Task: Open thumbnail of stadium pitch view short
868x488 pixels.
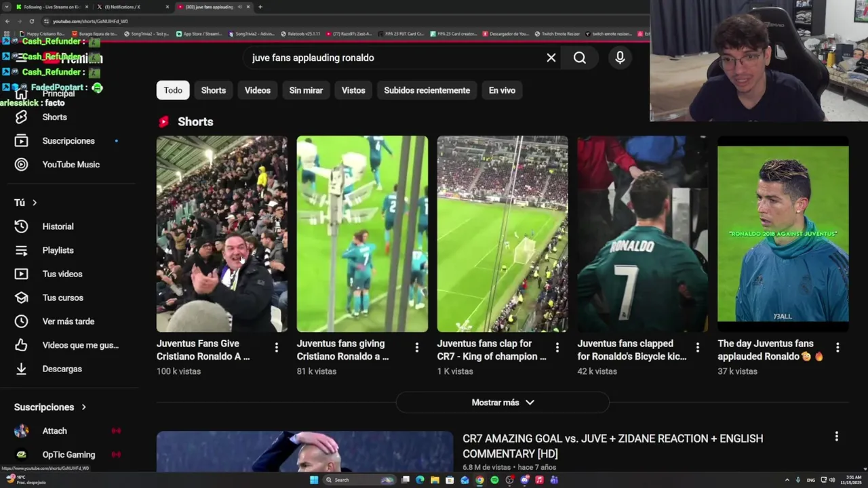Action: 502,234
